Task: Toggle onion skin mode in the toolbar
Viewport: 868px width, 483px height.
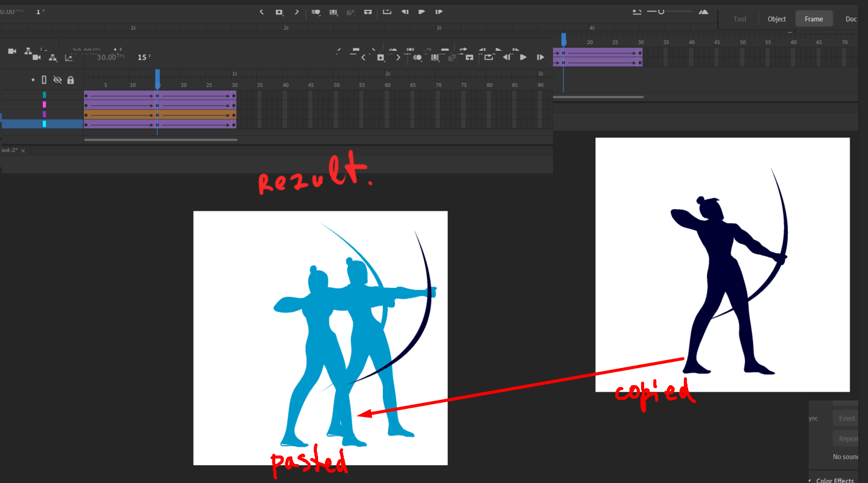Action: pos(417,57)
